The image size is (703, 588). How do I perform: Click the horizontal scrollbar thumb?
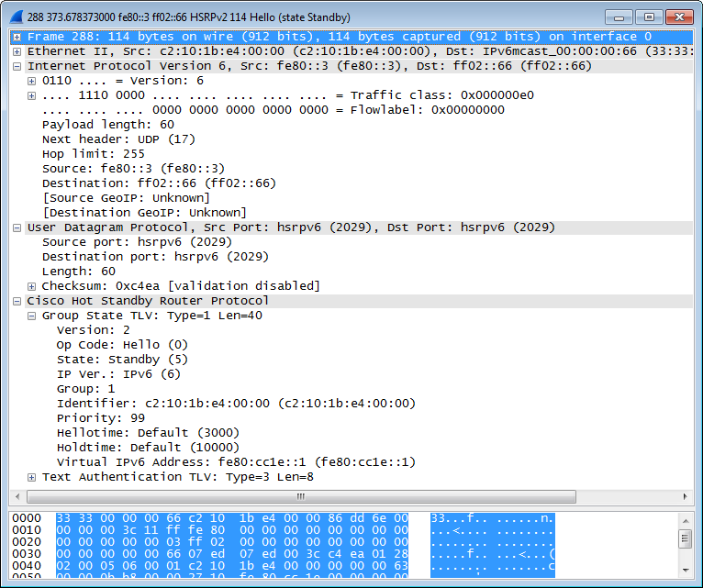click(x=301, y=496)
